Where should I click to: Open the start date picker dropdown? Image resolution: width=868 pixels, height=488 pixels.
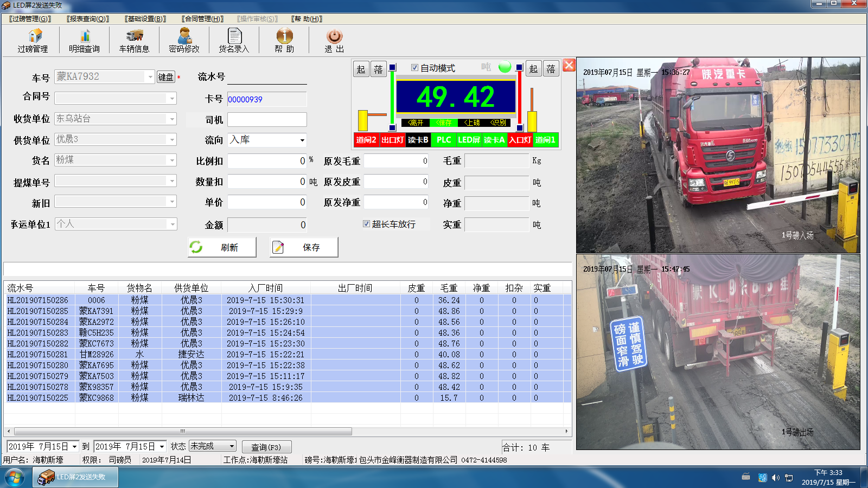pyautogui.click(x=75, y=447)
